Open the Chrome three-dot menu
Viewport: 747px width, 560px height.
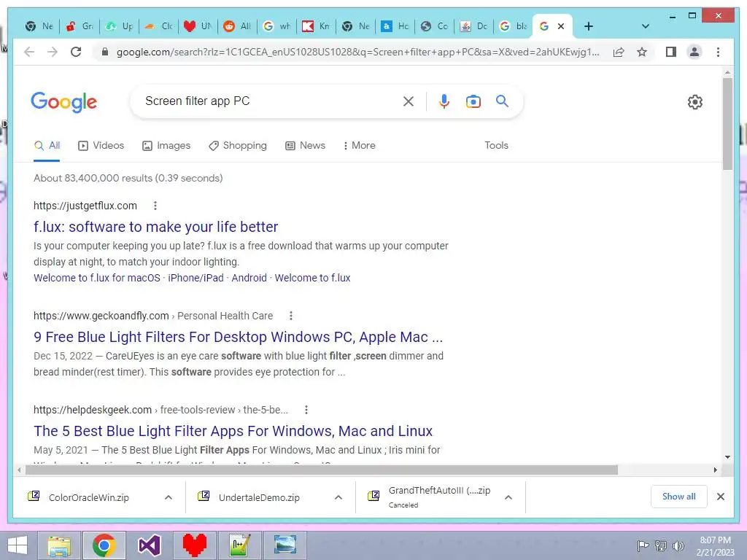pos(718,52)
